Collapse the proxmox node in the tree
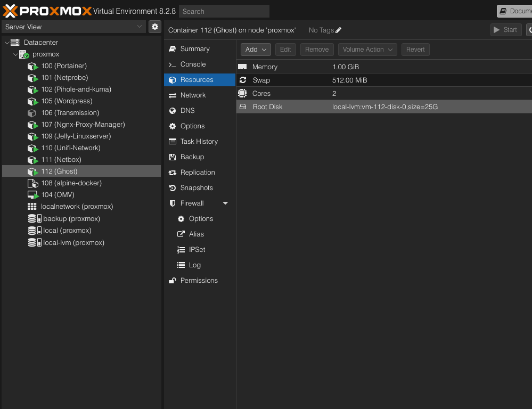The height and width of the screenshot is (409, 532). (15, 54)
